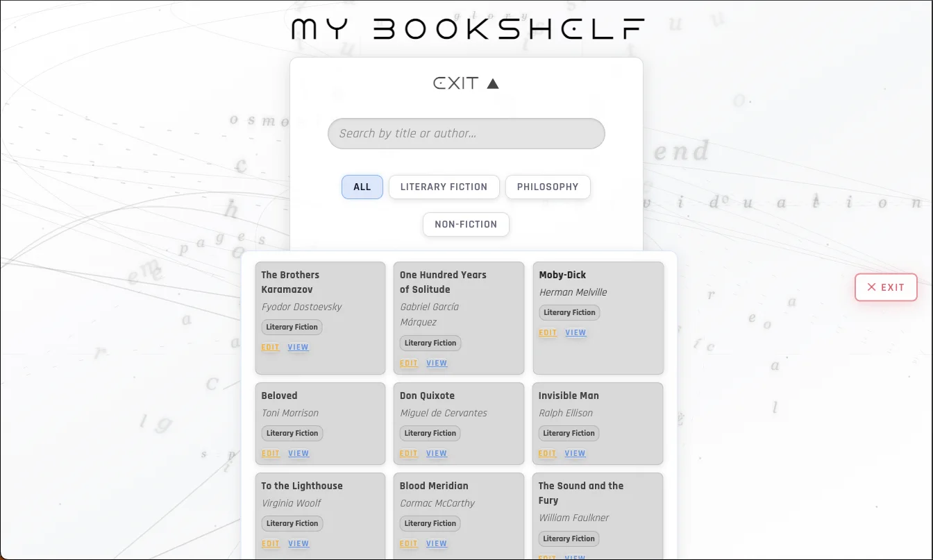Edit the Beloved book entry
The height and width of the screenshot is (560, 933).
(x=270, y=453)
